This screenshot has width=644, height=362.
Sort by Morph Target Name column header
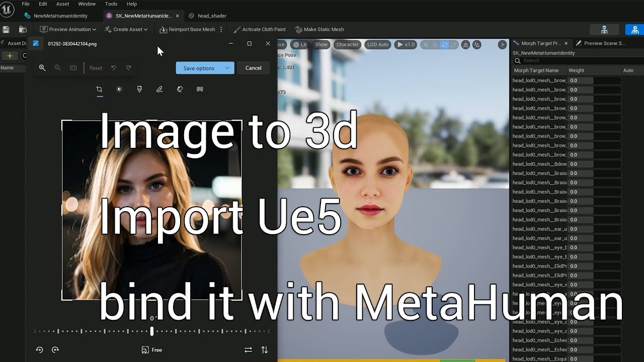pos(536,70)
